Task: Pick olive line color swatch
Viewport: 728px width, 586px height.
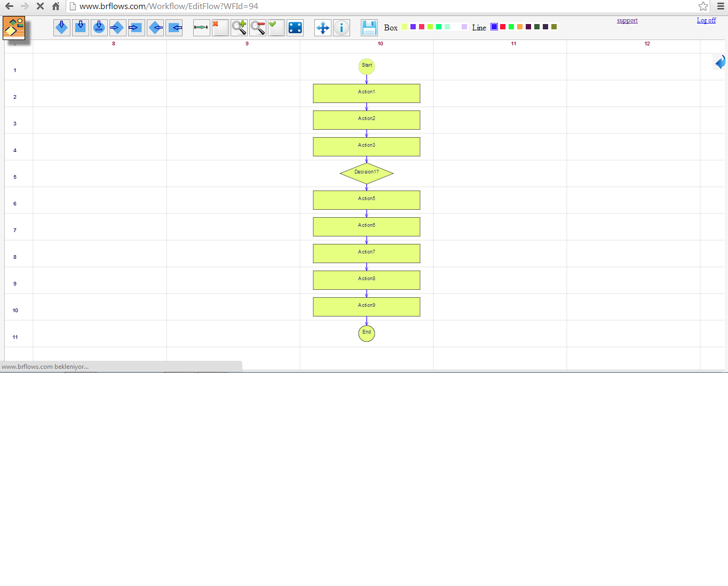Action: pyautogui.click(x=554, y=27)
